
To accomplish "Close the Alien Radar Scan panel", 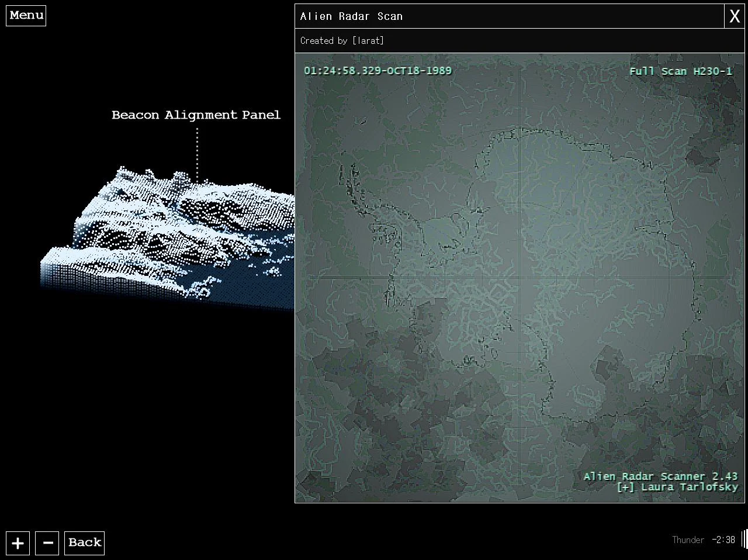I will 734,16.
